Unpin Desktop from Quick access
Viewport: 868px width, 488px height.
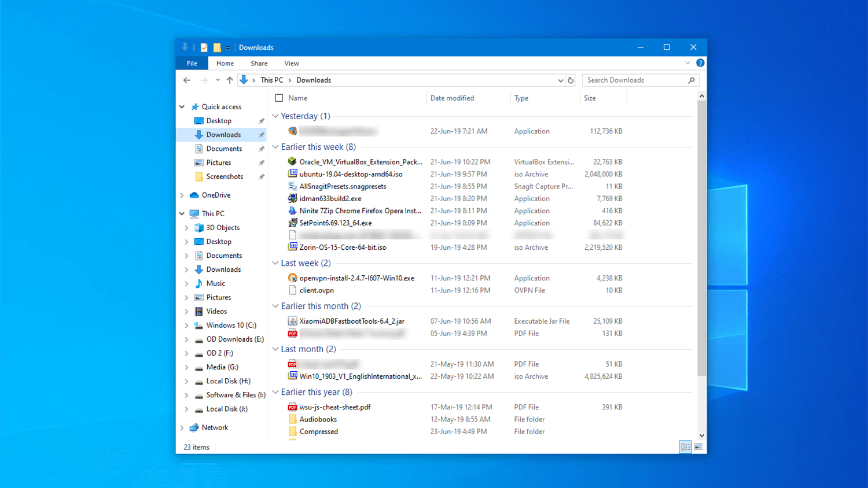[262, 120]
